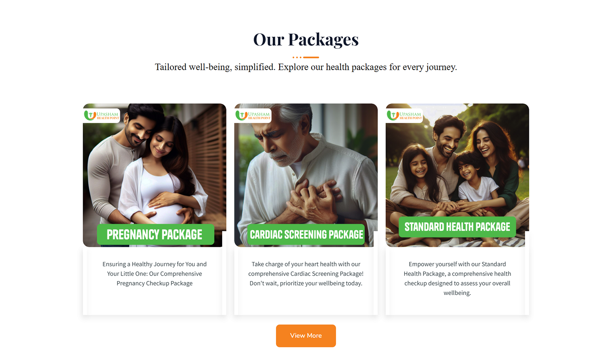Open the Cardiac Screening Package image

coord(306,175)
